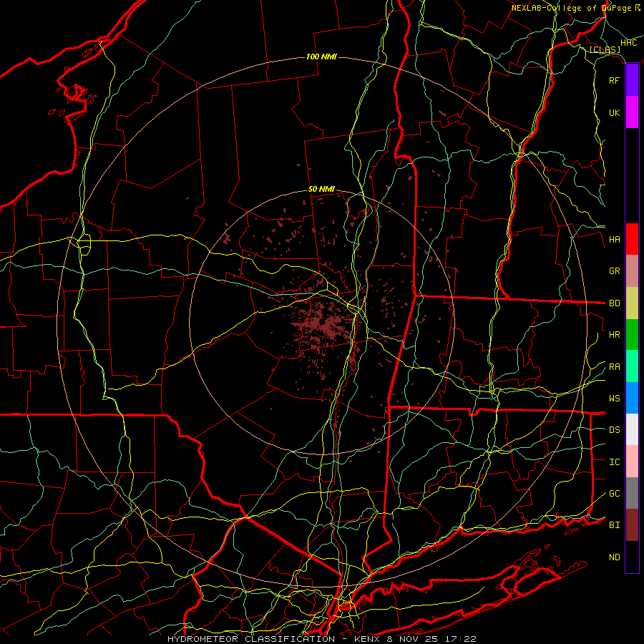Pick the BI brown legend block

[x=632, y=525]
